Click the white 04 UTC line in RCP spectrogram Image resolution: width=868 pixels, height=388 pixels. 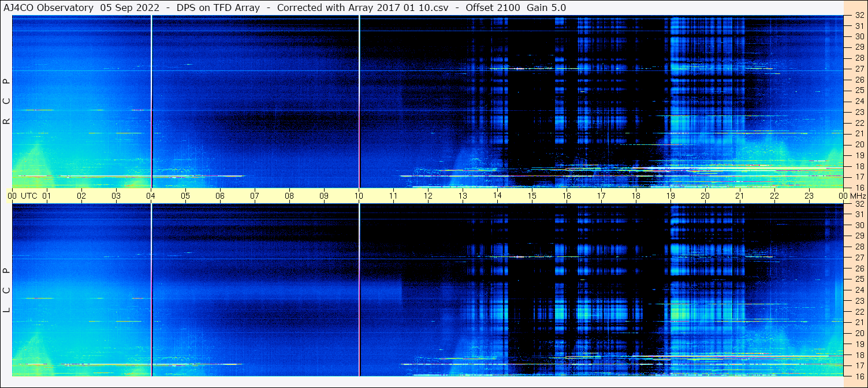(151, 102)
